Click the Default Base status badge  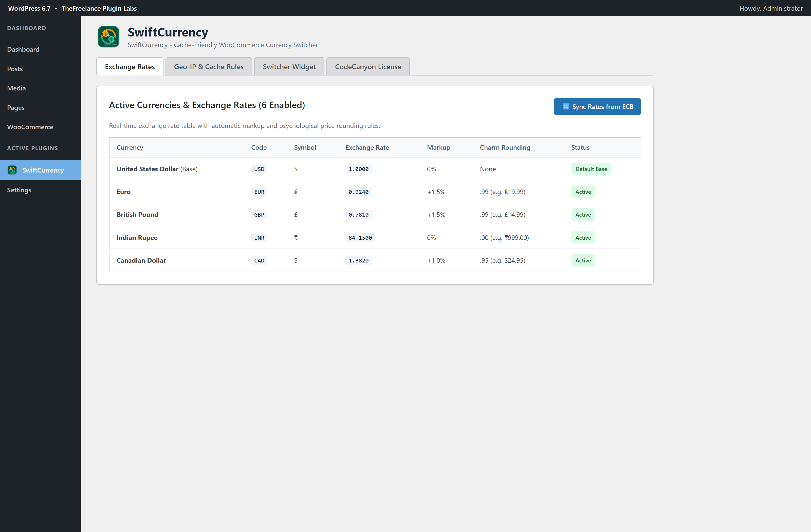[591, 169]
